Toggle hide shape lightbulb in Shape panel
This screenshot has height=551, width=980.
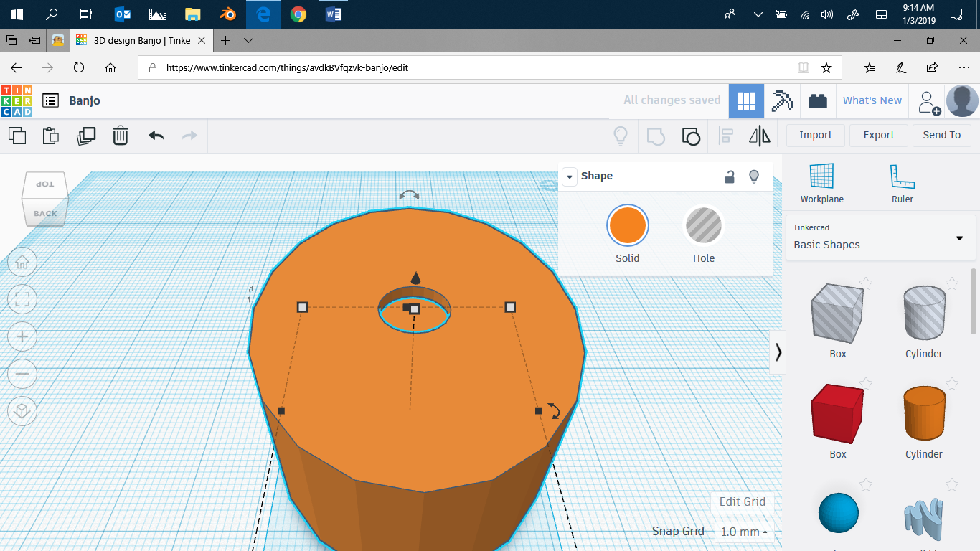coord(754,176)
